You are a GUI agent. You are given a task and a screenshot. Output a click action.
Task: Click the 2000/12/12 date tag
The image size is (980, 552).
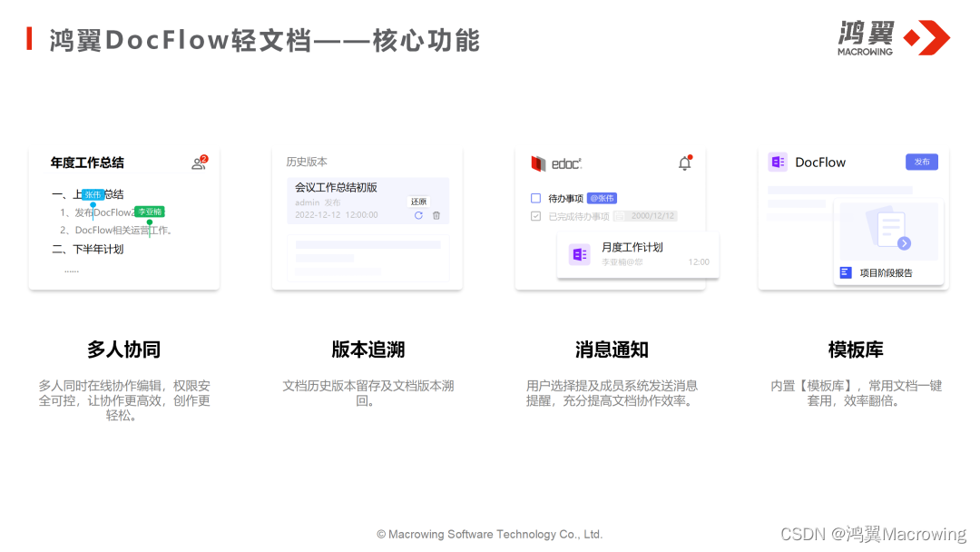tap(646, 216)
